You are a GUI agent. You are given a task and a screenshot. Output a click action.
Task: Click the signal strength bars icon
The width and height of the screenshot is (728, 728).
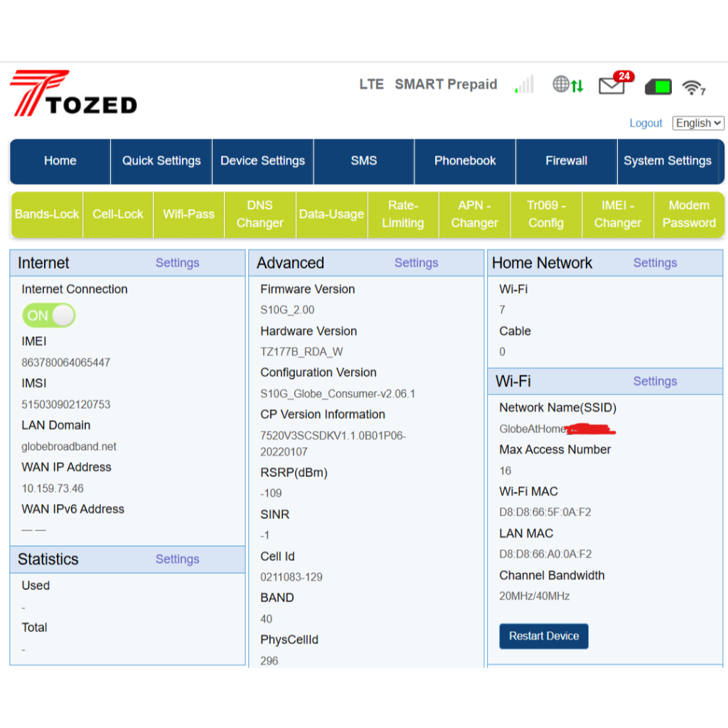click(524, 85)
